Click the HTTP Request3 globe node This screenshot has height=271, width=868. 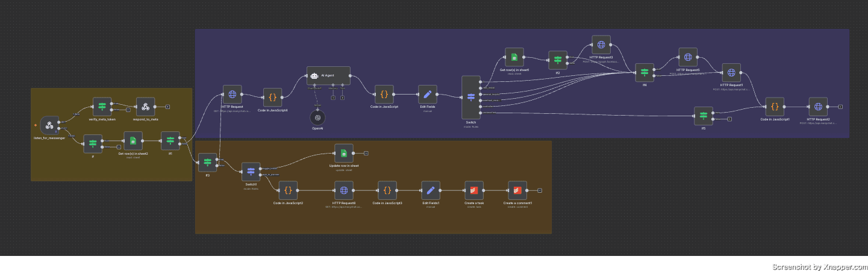pyautogui.click(x=601, y=45)
